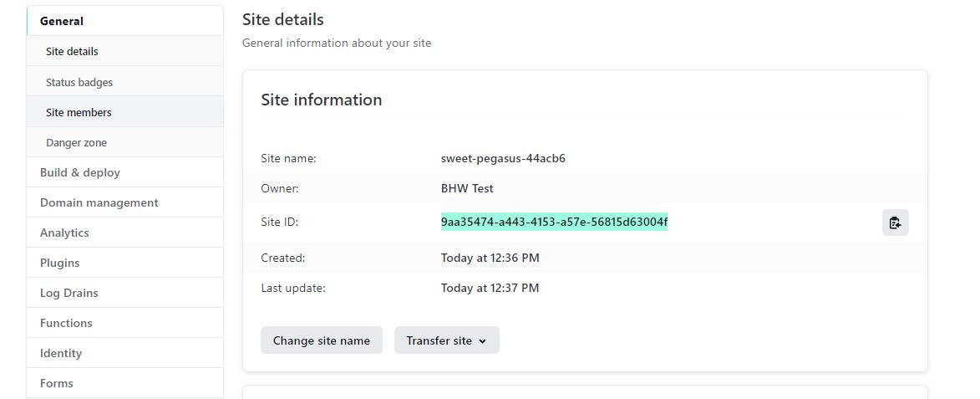This screenshot has width=980, height=399.
Task: Select Site details in sidebar
Action: coord(125,51)
